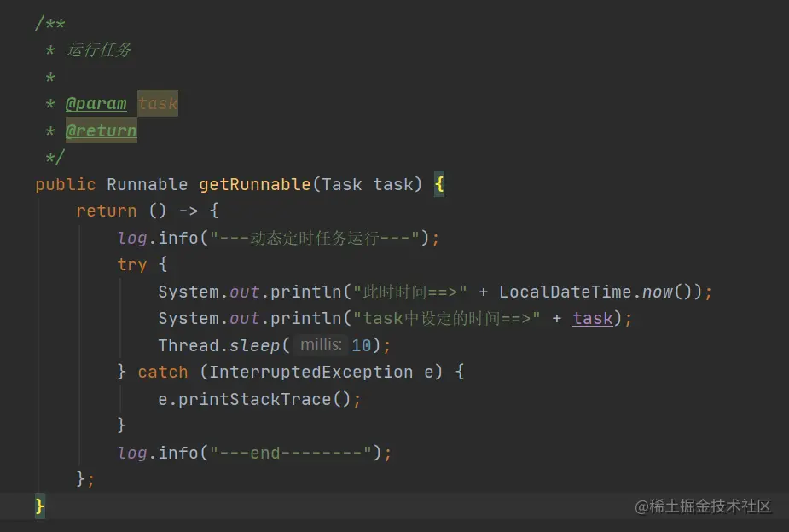
Task: Click the 'millis:' parameter hint
Action: point(321,344)
